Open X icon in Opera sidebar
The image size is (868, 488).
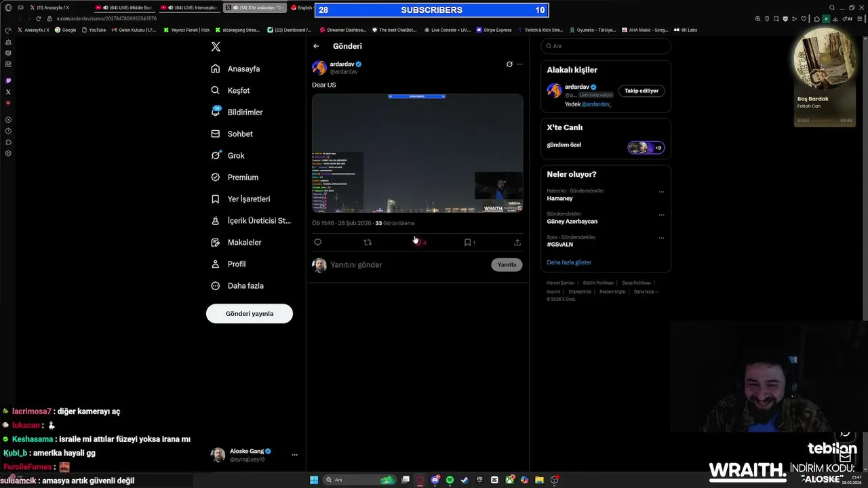(x=8, y=91)
